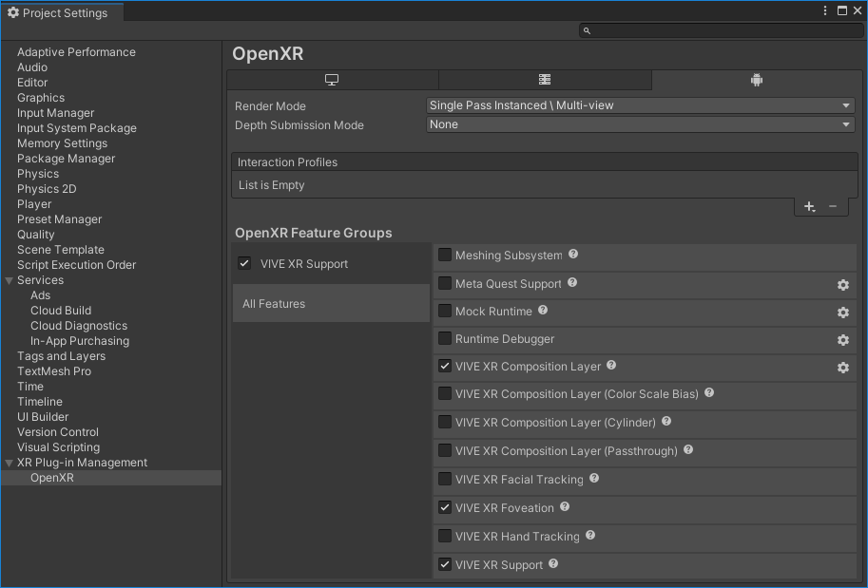
Task: Open Tags and Layers settings
Action: point(61,356)
